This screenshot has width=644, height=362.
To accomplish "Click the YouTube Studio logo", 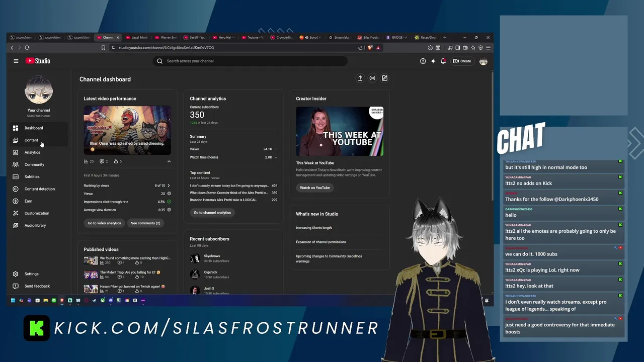I will (38, 61).
